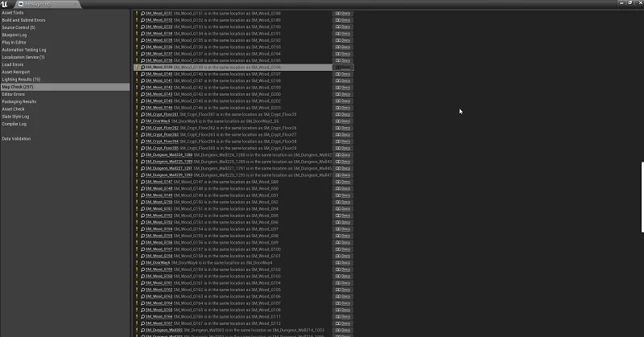644x337 pixels.
Task: Select the Localization Service category
Action: click(23, 57)
